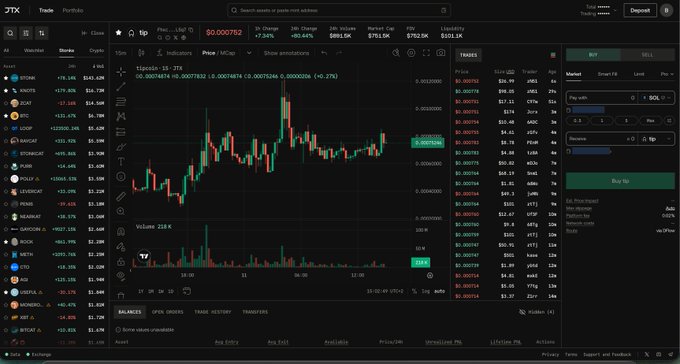Toggle watchlist star for tip token
Viewport: 680px width, 364px height.
coord(118,33)
